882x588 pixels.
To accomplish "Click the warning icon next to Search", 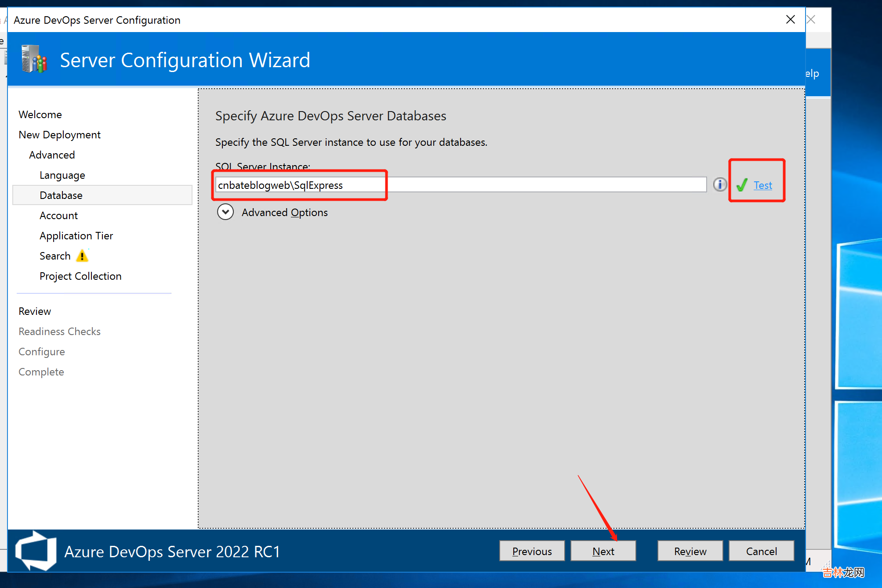I will click(82, 256).
